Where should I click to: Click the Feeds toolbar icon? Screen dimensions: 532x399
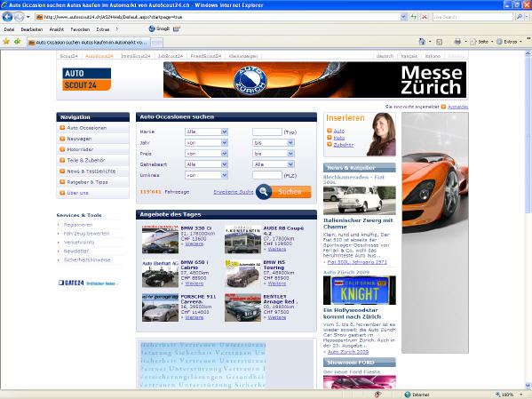pyautogui.click(x=439, y=42)
